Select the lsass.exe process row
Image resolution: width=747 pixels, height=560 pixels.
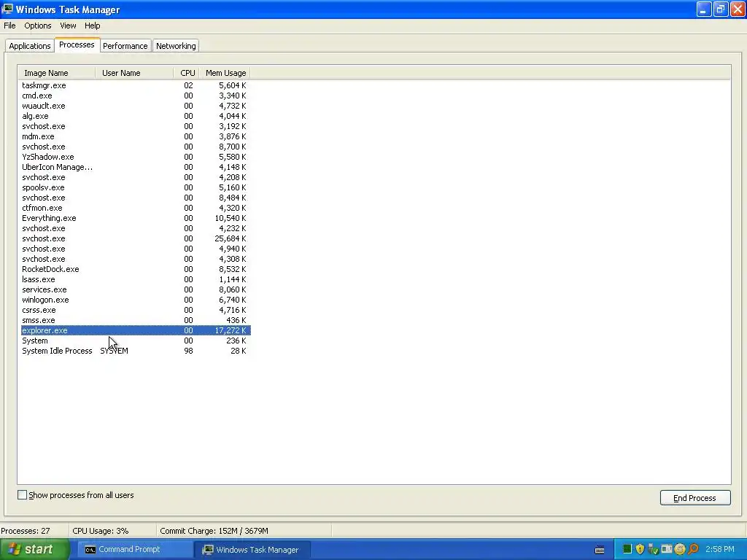click(134, 279)
